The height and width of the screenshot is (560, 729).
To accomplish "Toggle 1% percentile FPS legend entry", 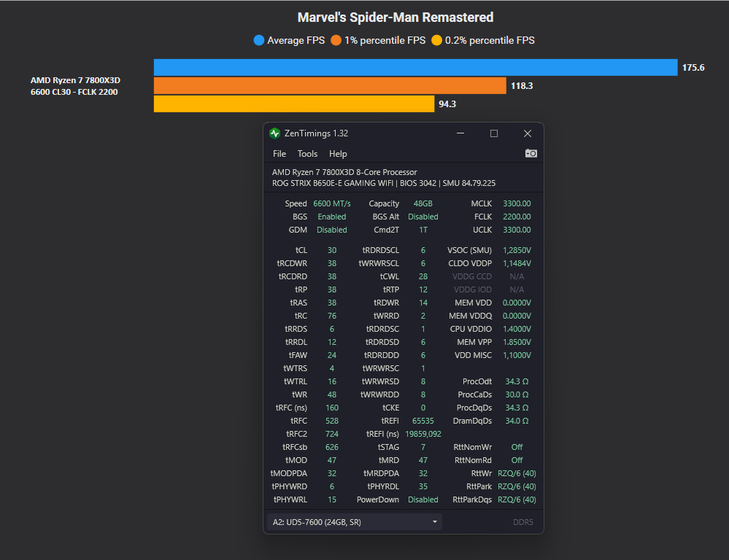I will (378, 40).
